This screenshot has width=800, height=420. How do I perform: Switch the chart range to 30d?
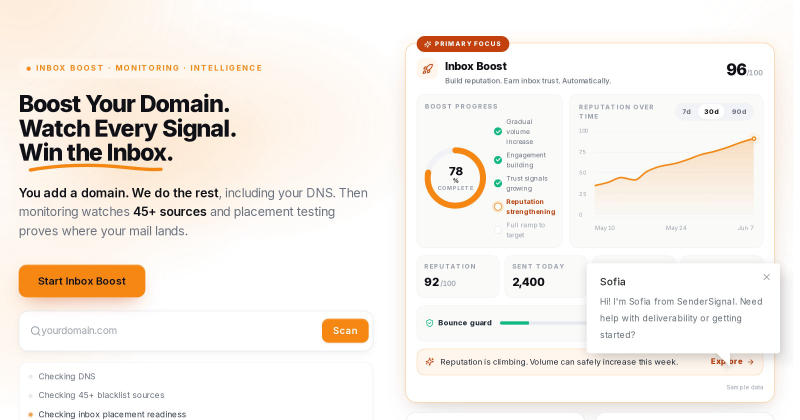pos(711,112)
